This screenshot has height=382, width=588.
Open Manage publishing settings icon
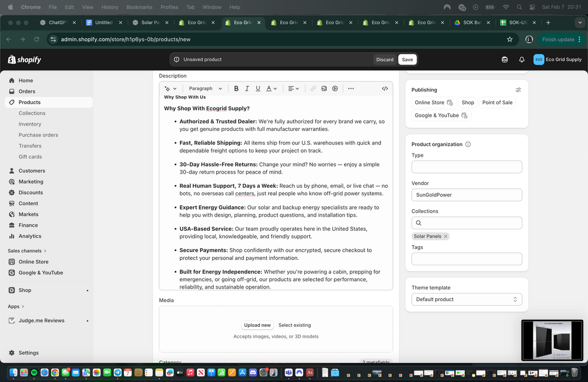point(518,90)
